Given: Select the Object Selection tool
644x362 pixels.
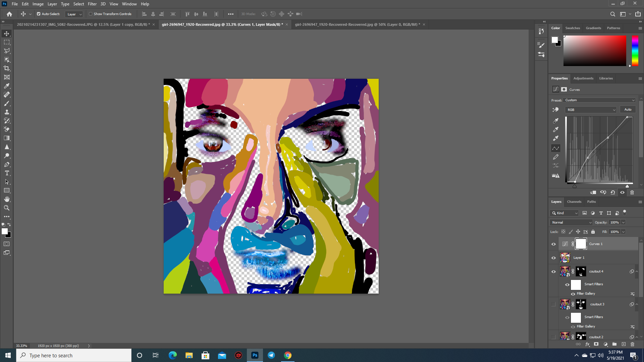Looking at the screenshot, I should [7, 60].
